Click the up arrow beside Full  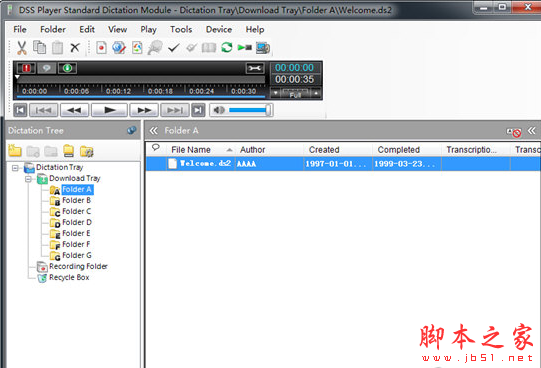coord(316,93)
